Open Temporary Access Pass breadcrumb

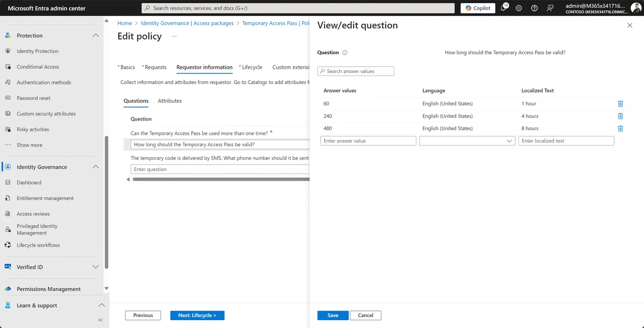(x=276, y=23)
